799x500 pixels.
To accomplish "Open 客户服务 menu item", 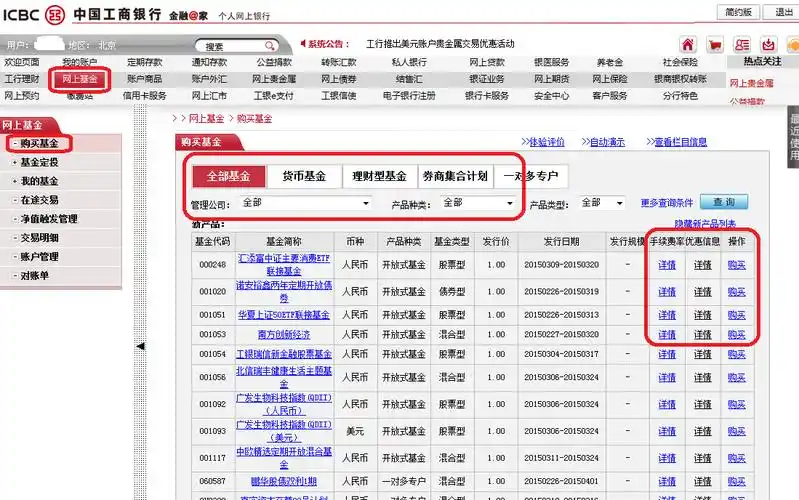I will click(x=610, y=95).
